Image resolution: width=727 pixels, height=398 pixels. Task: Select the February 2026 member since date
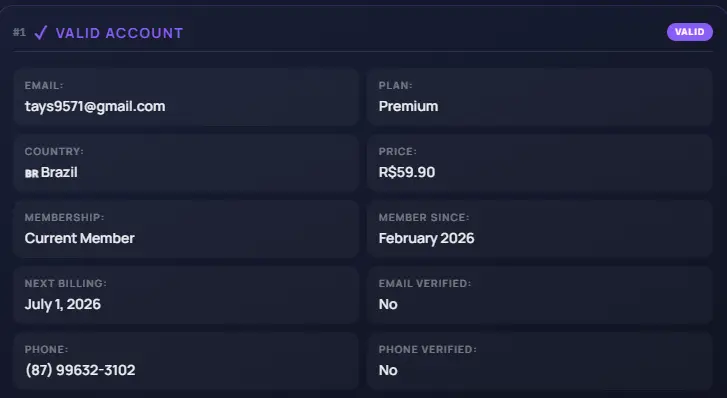(x=426, y=238)
